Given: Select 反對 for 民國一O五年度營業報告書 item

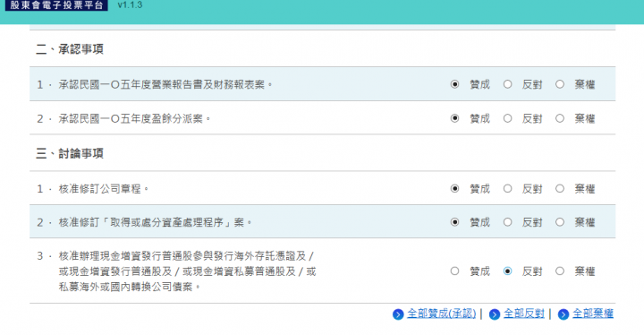Looking at the screenshot, I should 508,84.
